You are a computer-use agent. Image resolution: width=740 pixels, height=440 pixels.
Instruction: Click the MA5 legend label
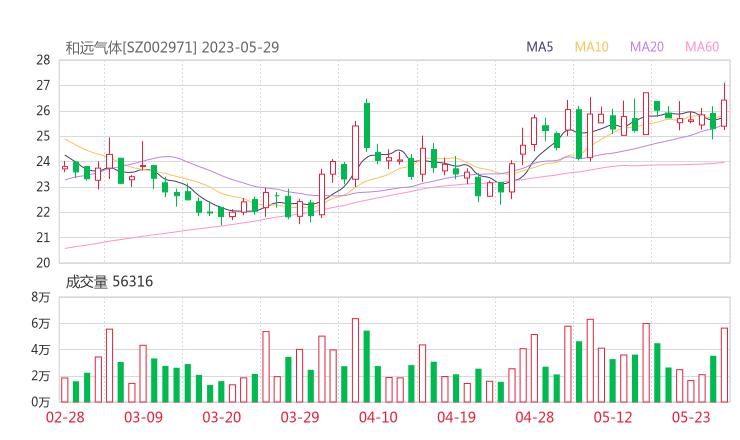click(539, 47)
